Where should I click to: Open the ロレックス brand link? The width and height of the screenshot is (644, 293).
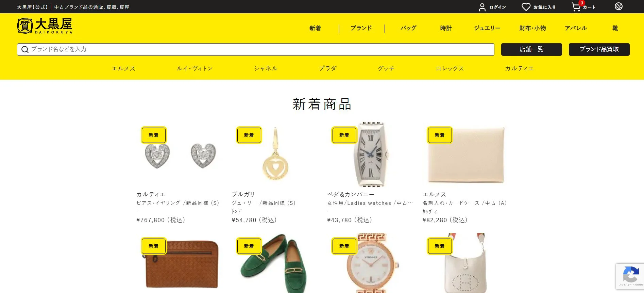[450, 68]
